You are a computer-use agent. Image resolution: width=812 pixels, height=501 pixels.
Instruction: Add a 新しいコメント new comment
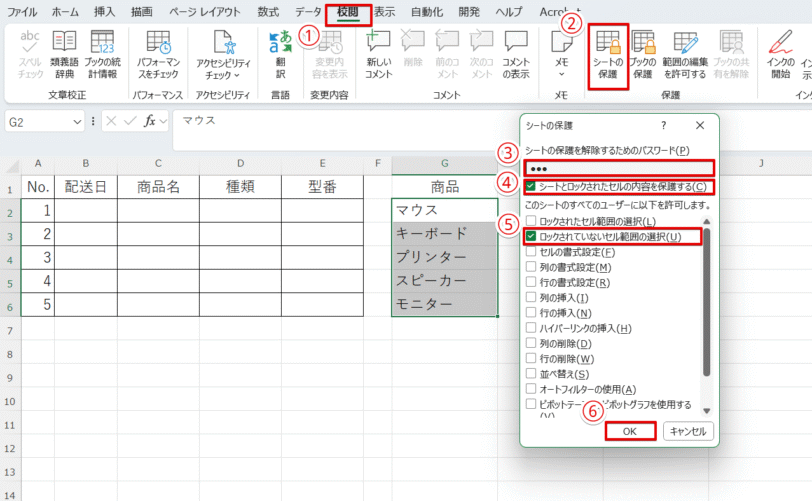379,54
